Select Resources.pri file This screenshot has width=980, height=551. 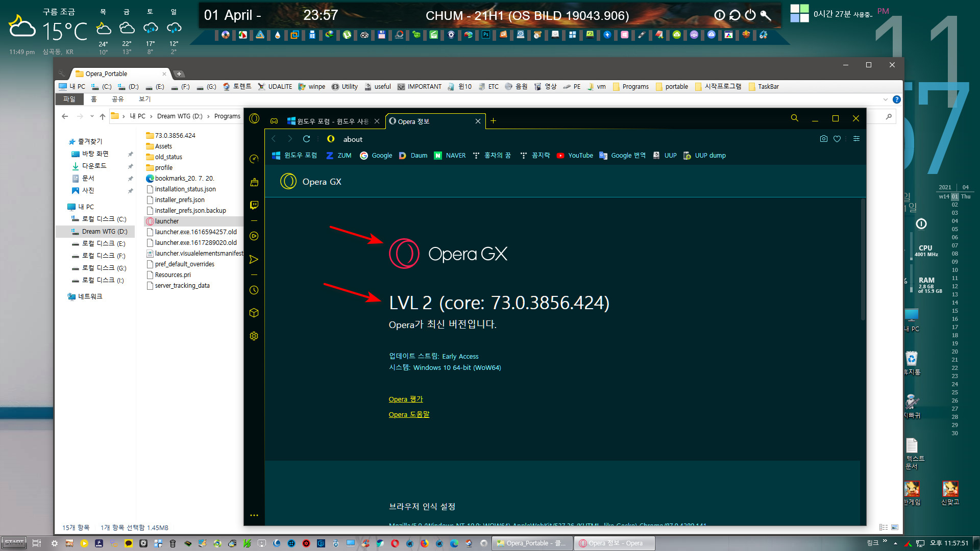(x=168, y=274)
